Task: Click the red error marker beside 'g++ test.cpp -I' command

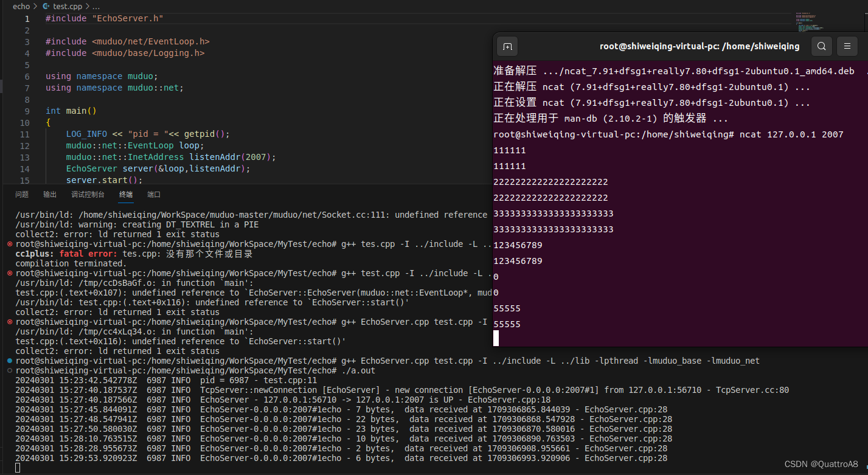Action: tap(10, 273)
